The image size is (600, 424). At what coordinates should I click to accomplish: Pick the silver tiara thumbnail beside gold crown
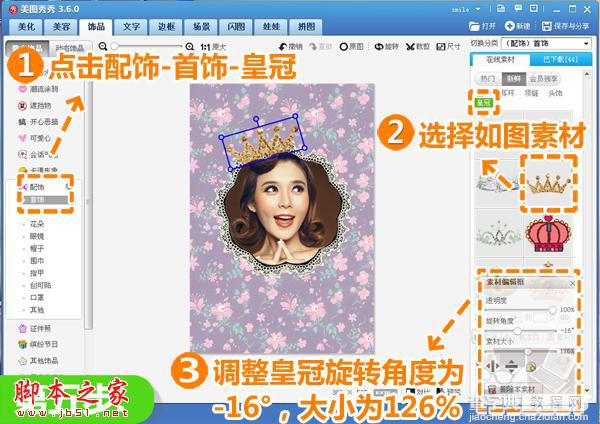tap(498, 183)
